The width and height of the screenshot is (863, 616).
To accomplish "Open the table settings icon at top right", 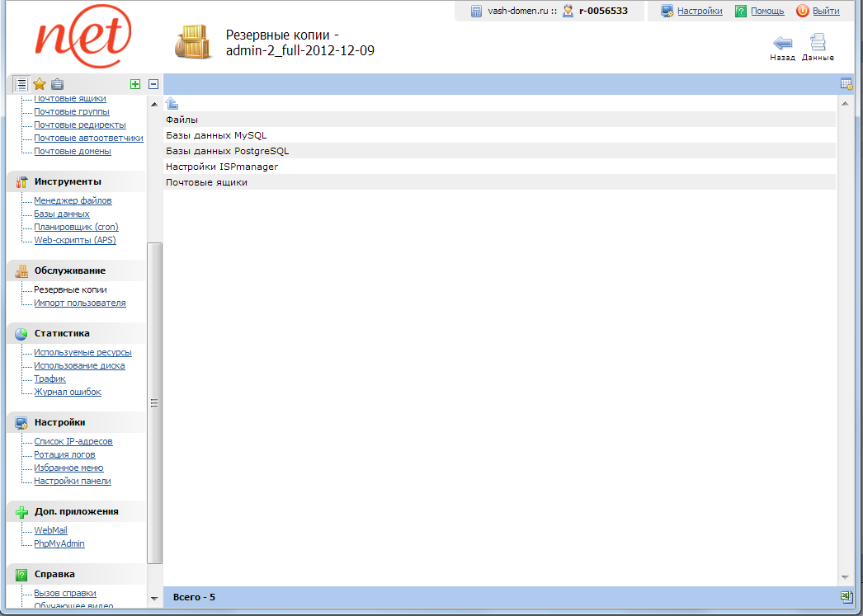I will [x=846, y=84].
